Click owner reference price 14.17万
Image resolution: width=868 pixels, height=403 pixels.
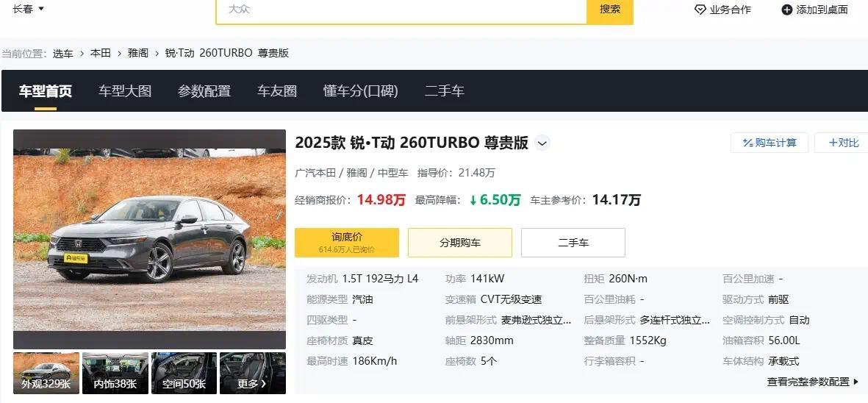[617, 200]
